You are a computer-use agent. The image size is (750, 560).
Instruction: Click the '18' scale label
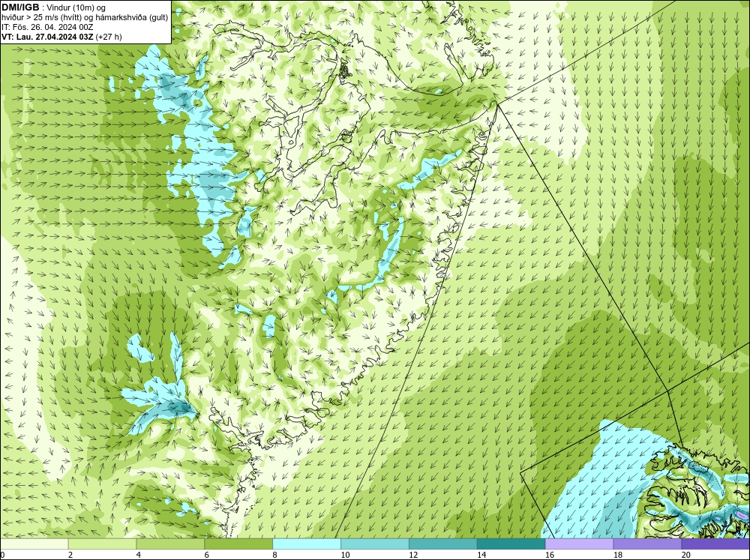(618, 555)
